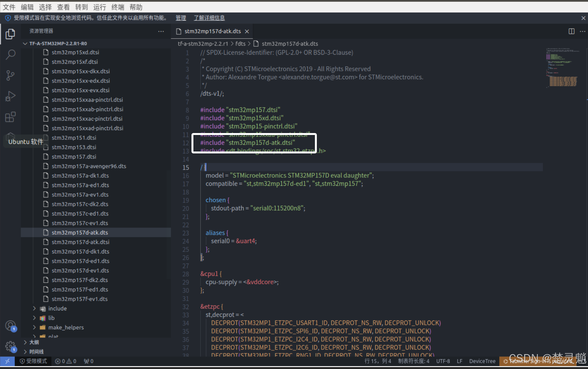The width and height of the screenshot is (588, 369).
Task: Click file icon on the editor tab
Action: (179, 31)
